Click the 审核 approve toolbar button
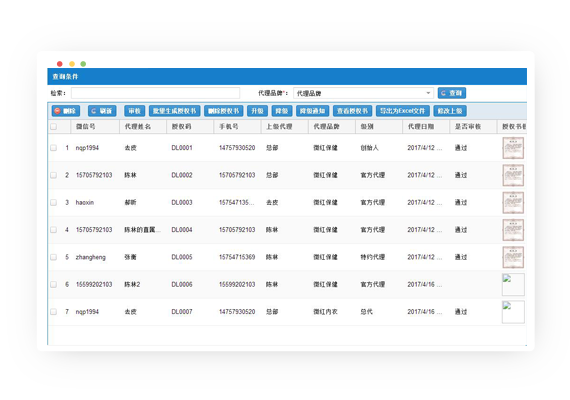 [135, 111]
